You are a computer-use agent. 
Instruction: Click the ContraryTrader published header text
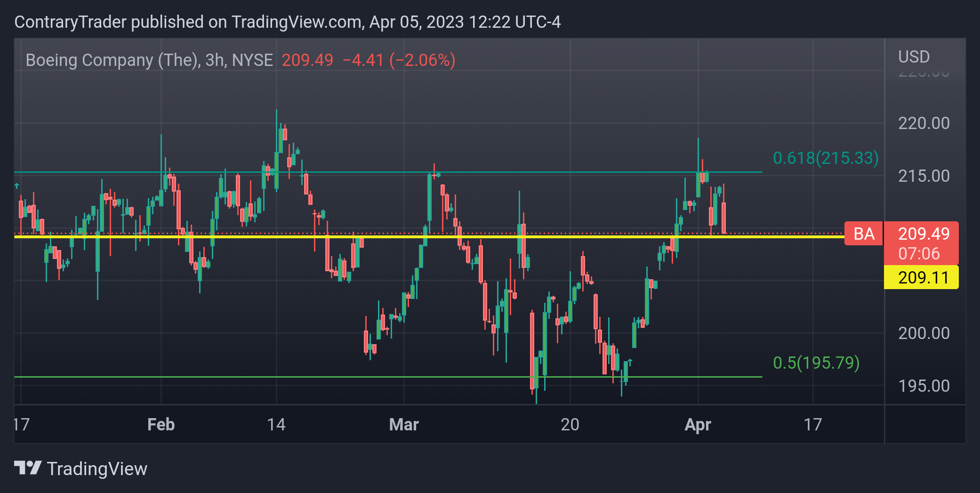coord(288,22)
